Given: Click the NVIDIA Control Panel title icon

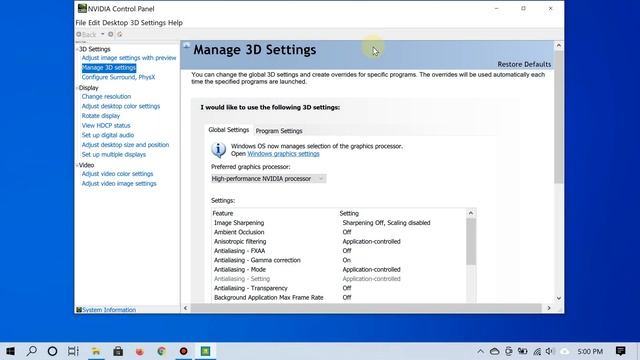Looking at the screenshot, I should pyautogui.click(x=82, y=8).
